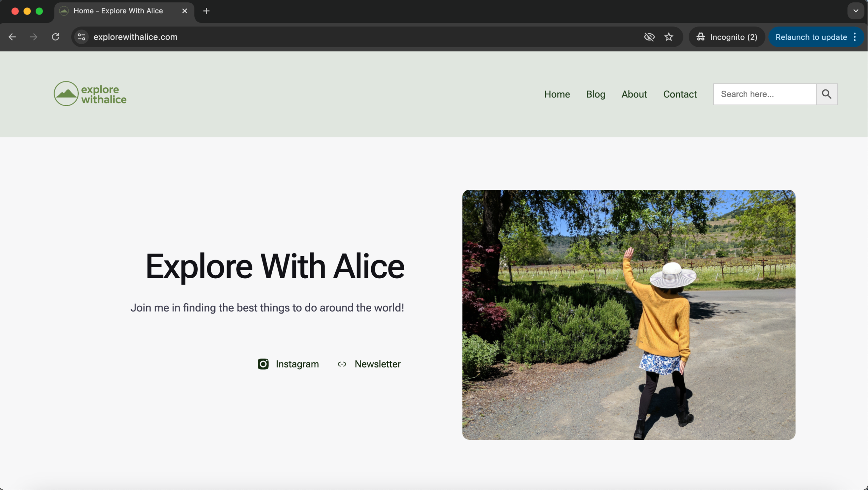This screenshot has width=868, height=490.
Task: Open the Contact page link
Action: point(680,94)
